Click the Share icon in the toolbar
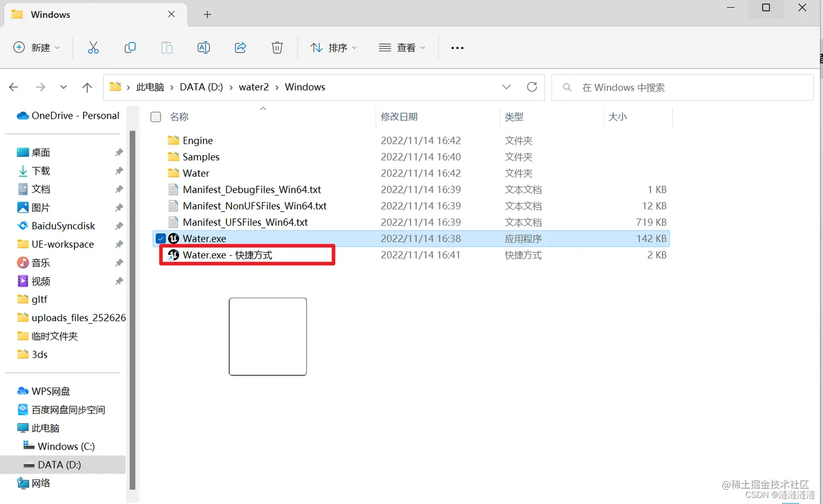 tap(240, 47)
